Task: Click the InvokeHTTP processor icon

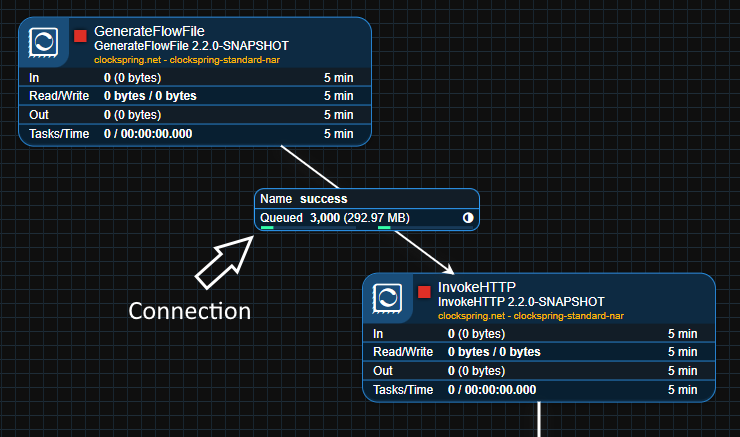Action: tap(387, 298)
